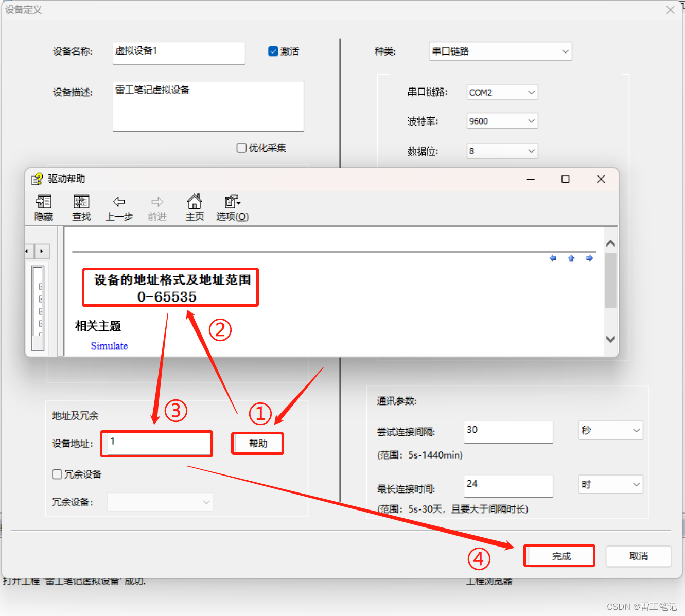This screenshot has height=616, width=685.
Task: Open the 时 unit dropdown
Action: 611,484
